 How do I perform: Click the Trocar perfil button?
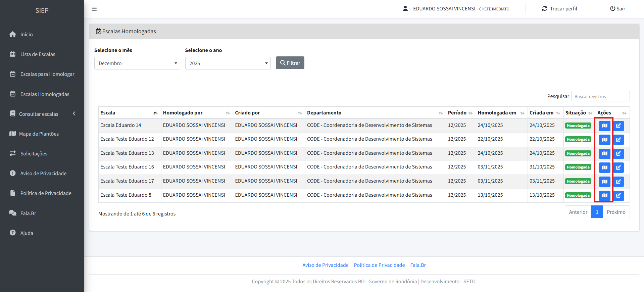(559, 9)
